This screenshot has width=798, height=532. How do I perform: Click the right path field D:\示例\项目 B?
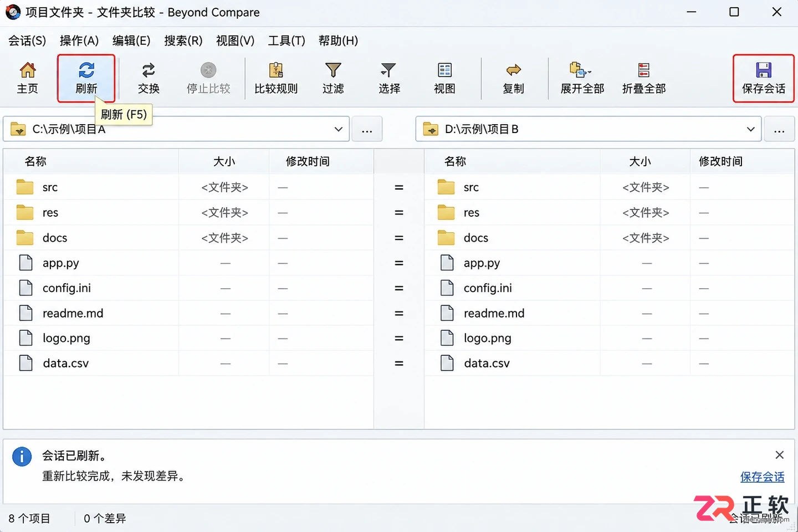point(589,129)
